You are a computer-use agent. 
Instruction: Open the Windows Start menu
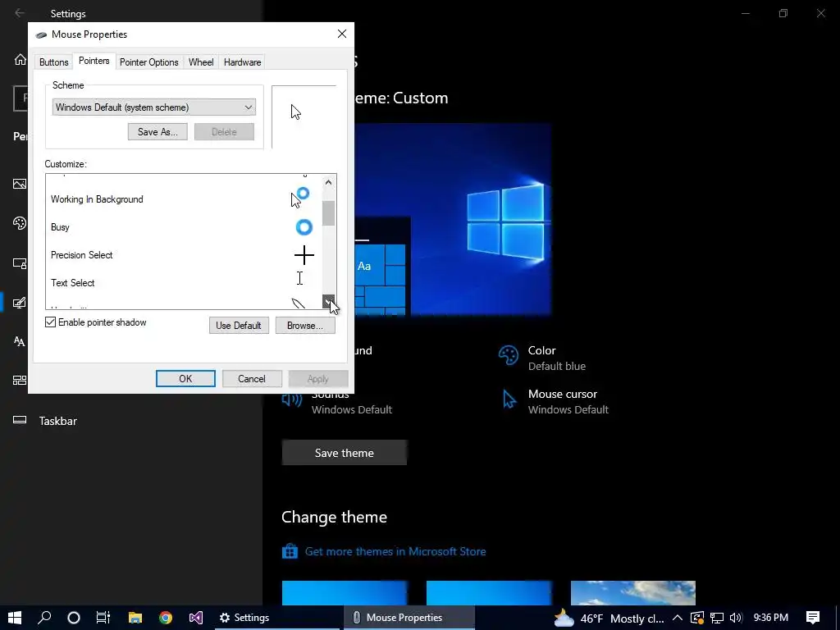(x=15, y=618)
